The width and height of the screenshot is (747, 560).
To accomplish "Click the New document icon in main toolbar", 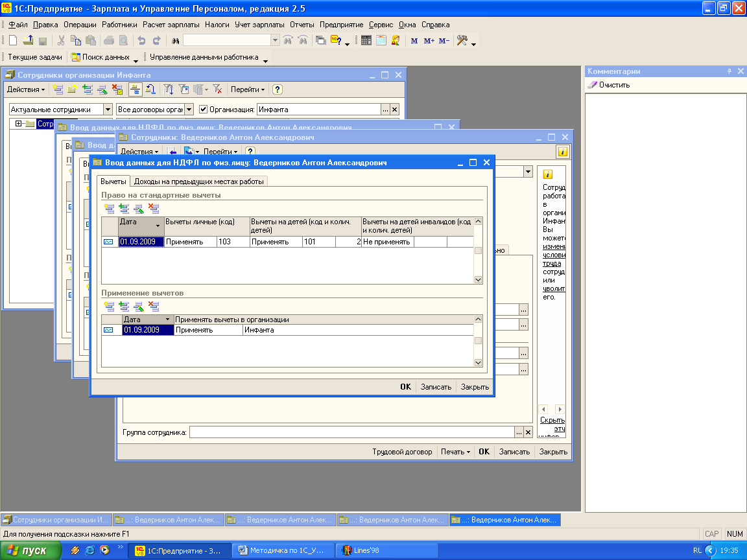I will coord(14,40).
